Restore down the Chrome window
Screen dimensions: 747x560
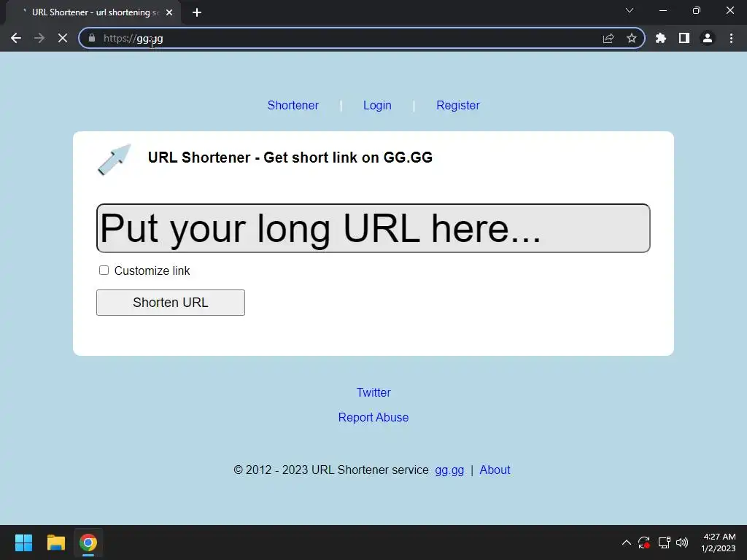tap(697, 10)
